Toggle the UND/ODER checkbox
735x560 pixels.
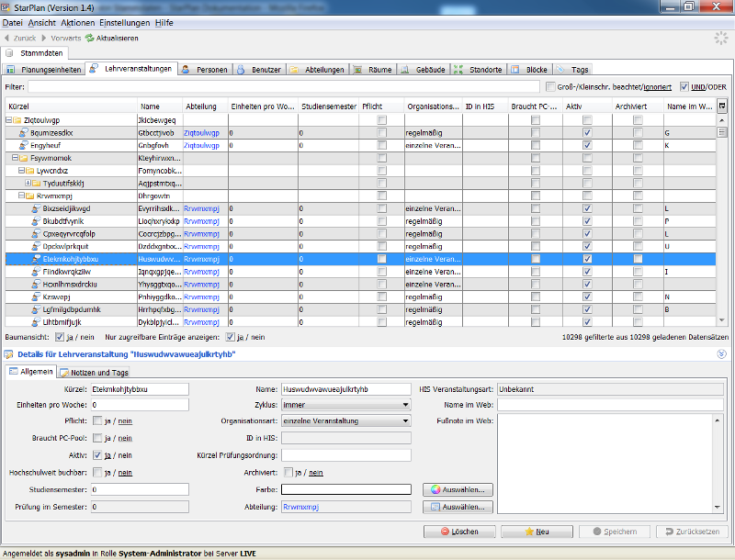(x=684, y=86)
